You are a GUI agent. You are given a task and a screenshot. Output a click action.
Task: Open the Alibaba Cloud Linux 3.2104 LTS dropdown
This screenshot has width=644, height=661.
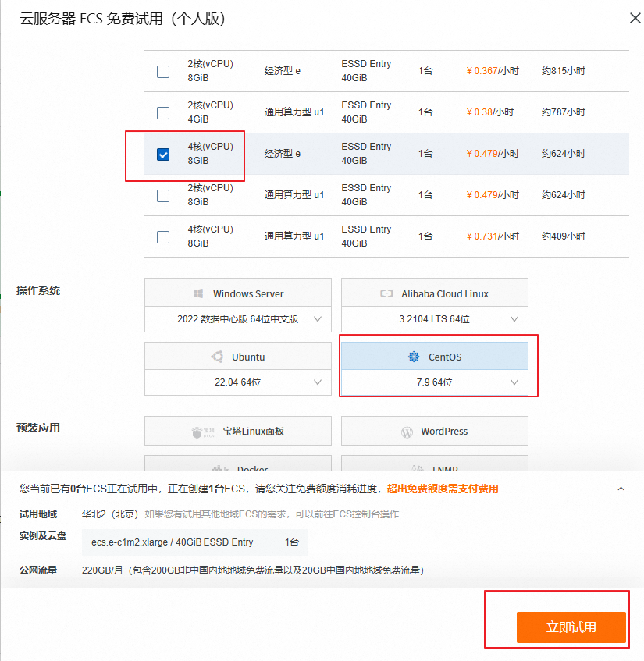(434, 319)
